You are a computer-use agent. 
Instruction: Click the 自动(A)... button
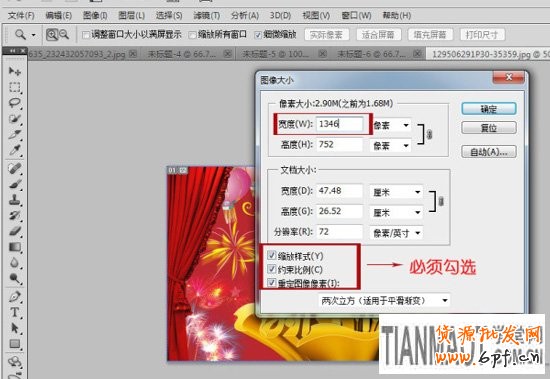tap(489, 152)
